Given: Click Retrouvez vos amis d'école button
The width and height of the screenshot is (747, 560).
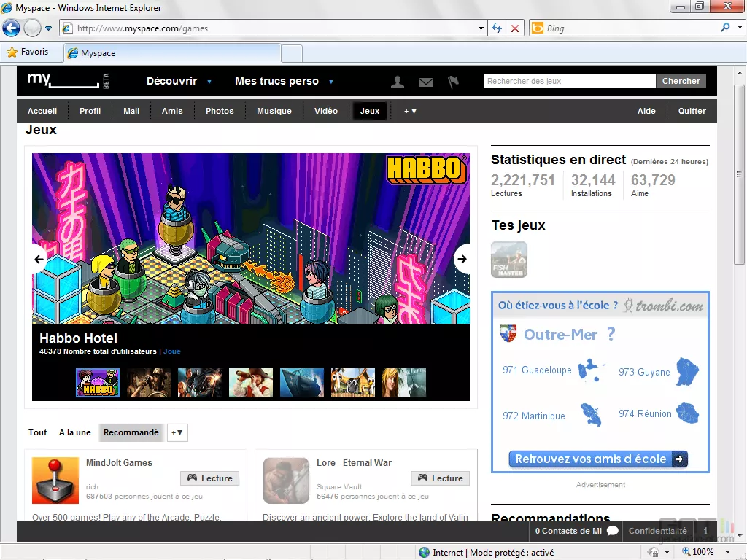Looking at the screenshot, I should pyautogui.click(x=598, y=459).
